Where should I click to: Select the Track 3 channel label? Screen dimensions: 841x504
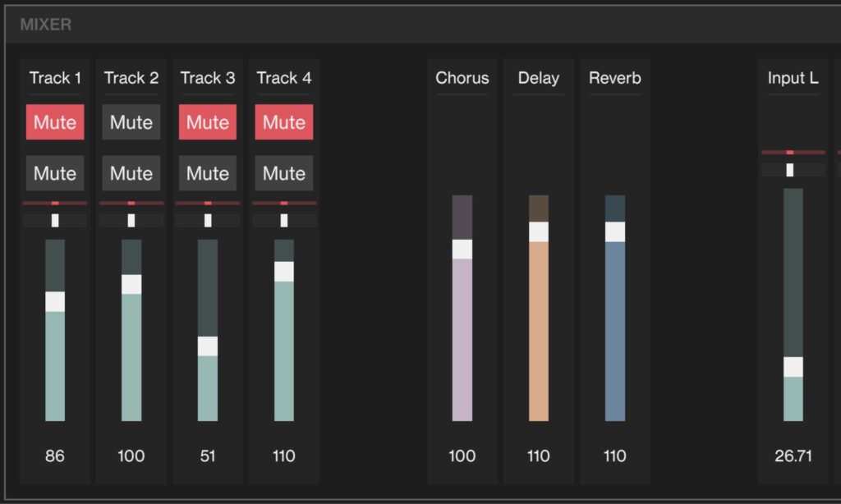click(208, 78)
